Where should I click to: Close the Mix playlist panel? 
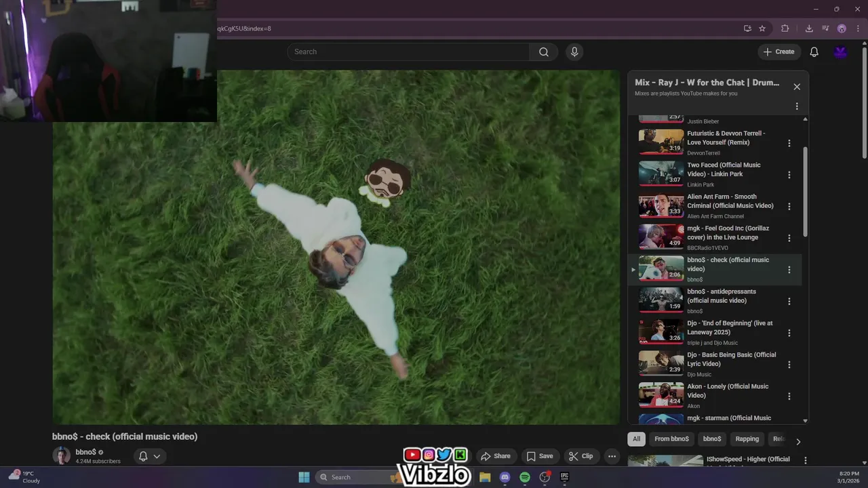coord(797,87)
